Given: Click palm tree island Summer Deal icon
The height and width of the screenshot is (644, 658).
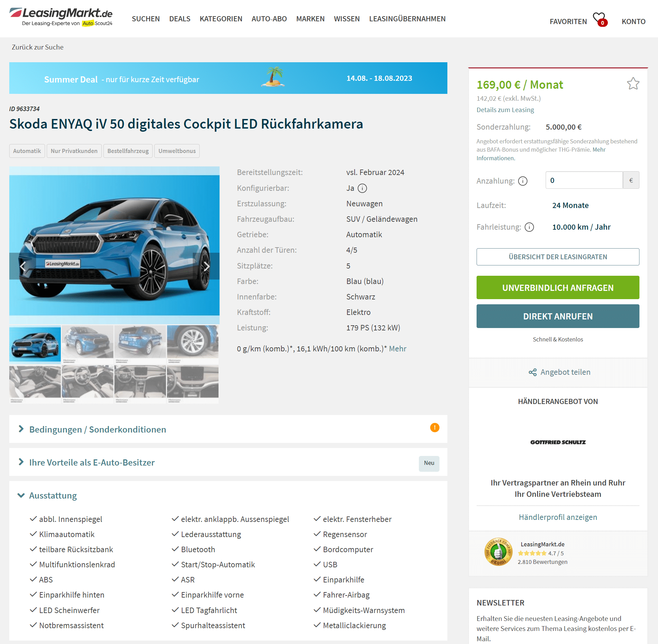Looking at the screenshot, I should click(273, 76).
